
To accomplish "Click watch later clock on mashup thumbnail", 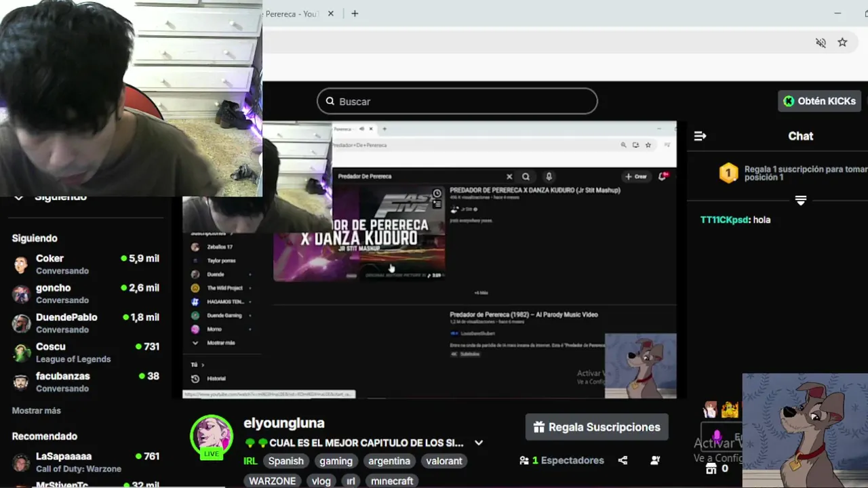I will (x=437, y=194).
